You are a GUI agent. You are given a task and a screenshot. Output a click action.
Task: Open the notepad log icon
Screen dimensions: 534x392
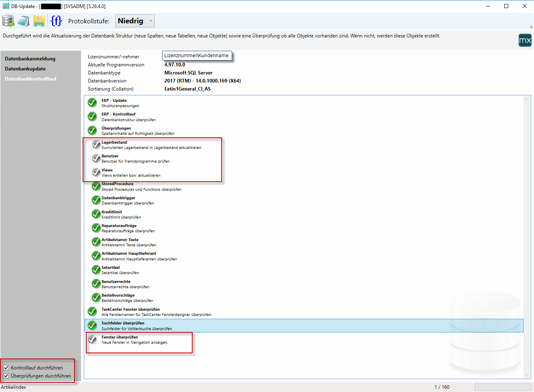(x=23, y=21)
